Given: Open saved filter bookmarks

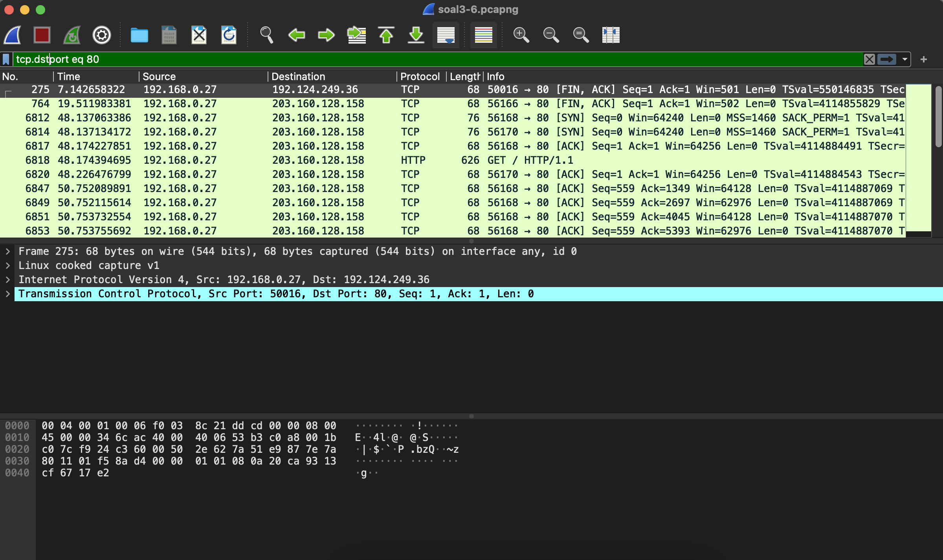Looking at the screenshot, I should pyautogui.click(x=6, y=59).
